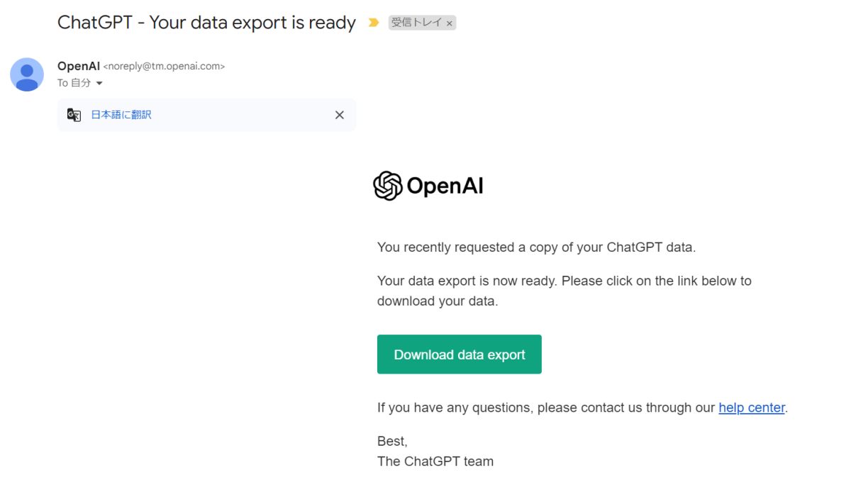The image size is (851, 504).
Task: Click the To 自分 recipient text
Action: click(74, 83)
